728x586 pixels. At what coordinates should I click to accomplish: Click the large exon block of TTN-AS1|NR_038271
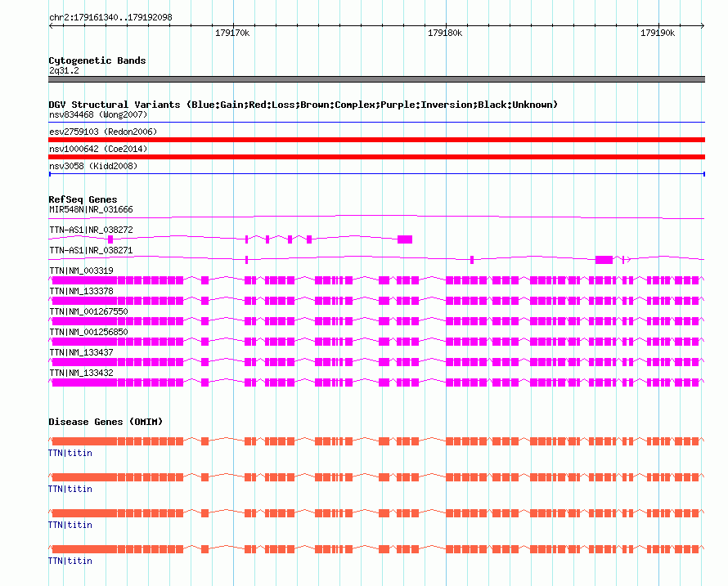pyautogui.click(x=604, y=260)
